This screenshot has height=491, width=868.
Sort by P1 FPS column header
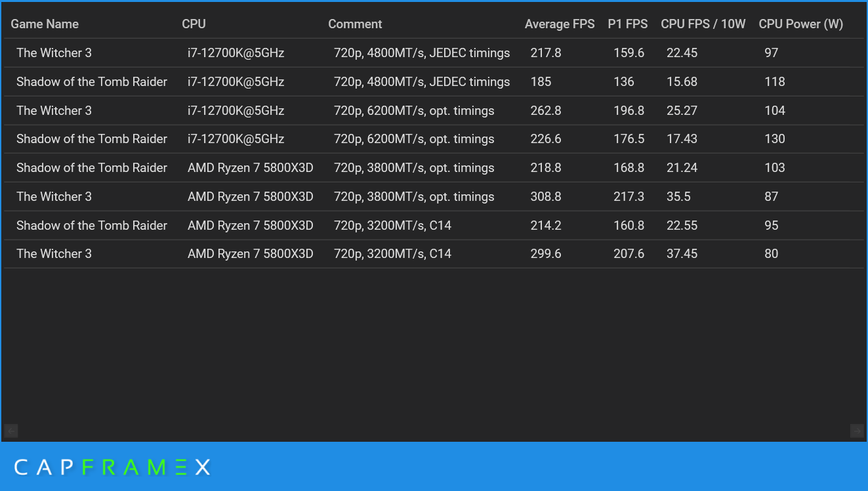coord(627,24)
